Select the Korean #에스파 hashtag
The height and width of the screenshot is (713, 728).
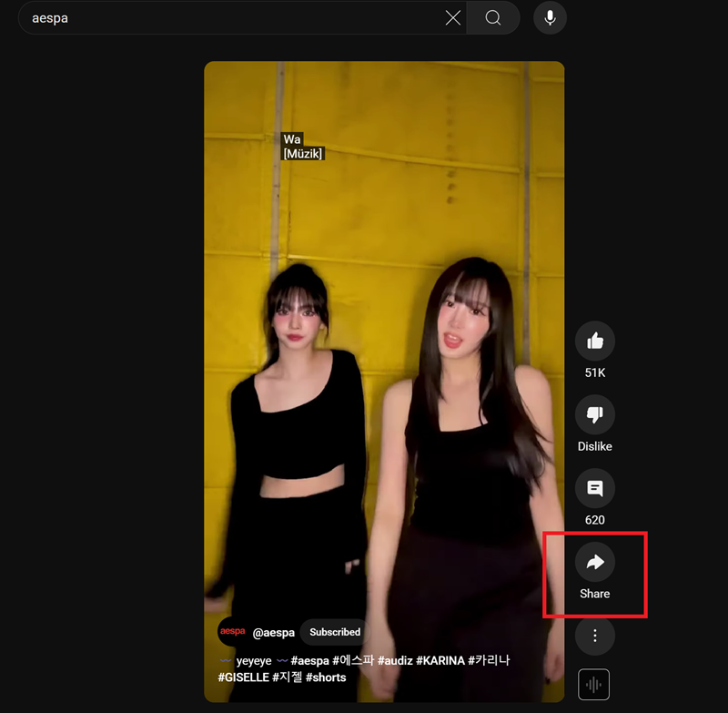(353, 660)
